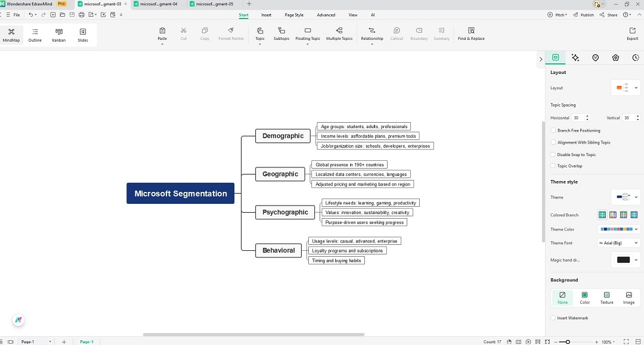Switch to Kanban view
644x345 pixels.
(x=59, y=34)
